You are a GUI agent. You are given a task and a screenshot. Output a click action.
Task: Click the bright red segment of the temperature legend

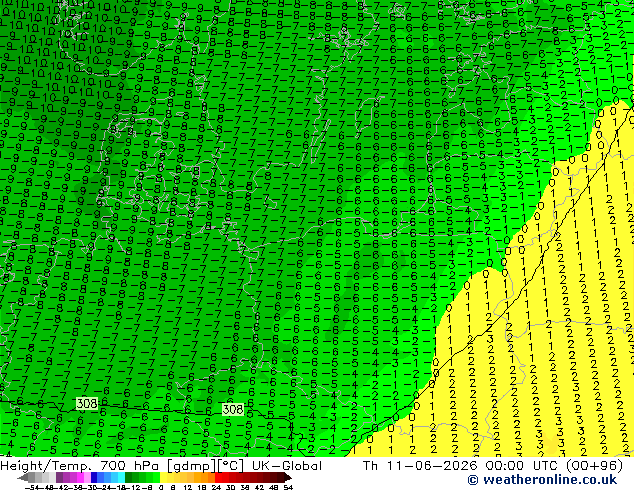coord(218,477)
